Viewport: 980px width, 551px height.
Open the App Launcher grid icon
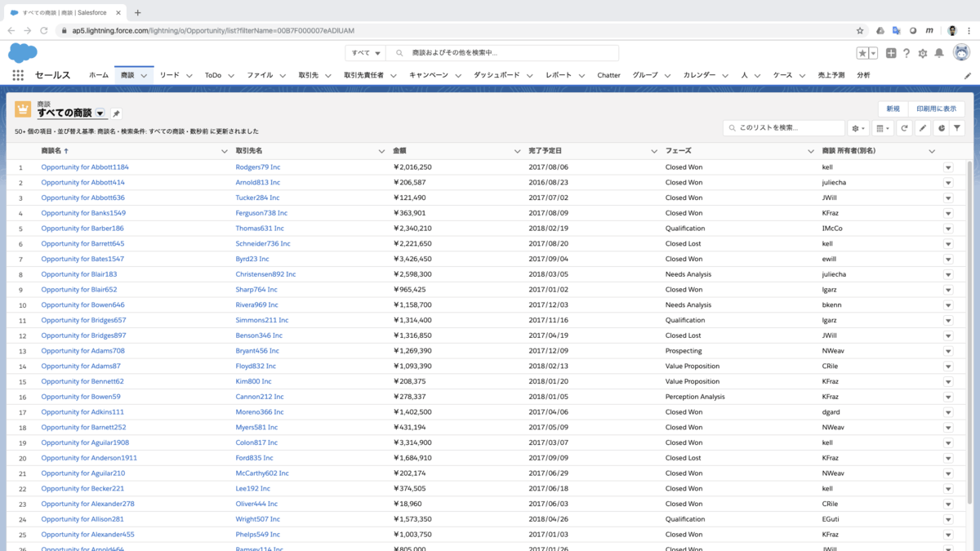coord(18,75)
